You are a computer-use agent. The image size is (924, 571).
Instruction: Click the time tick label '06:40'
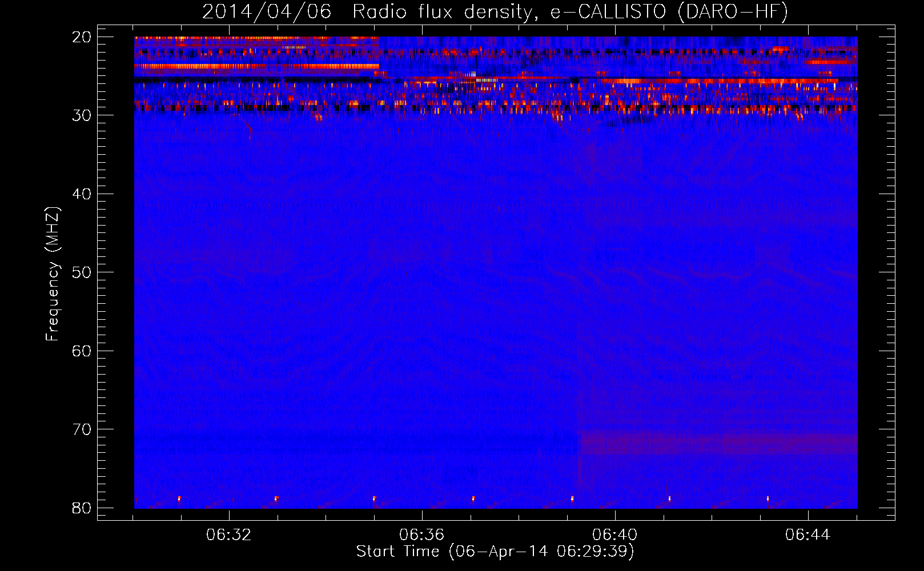[x=615, y=535]
